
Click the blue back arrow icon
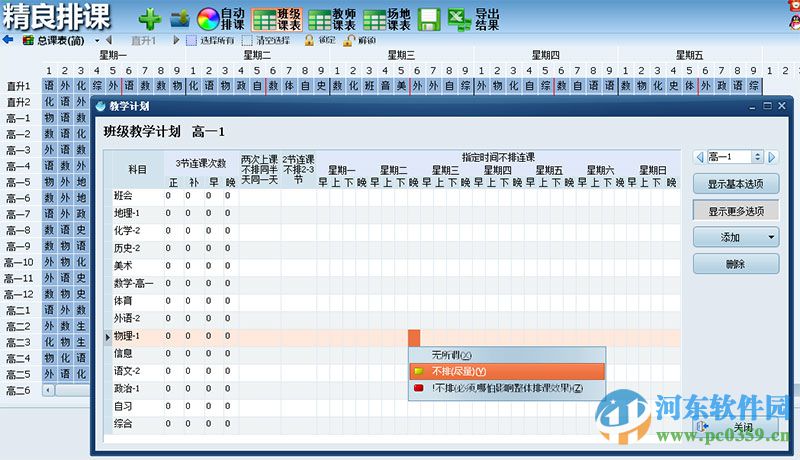tap(8, 40)
